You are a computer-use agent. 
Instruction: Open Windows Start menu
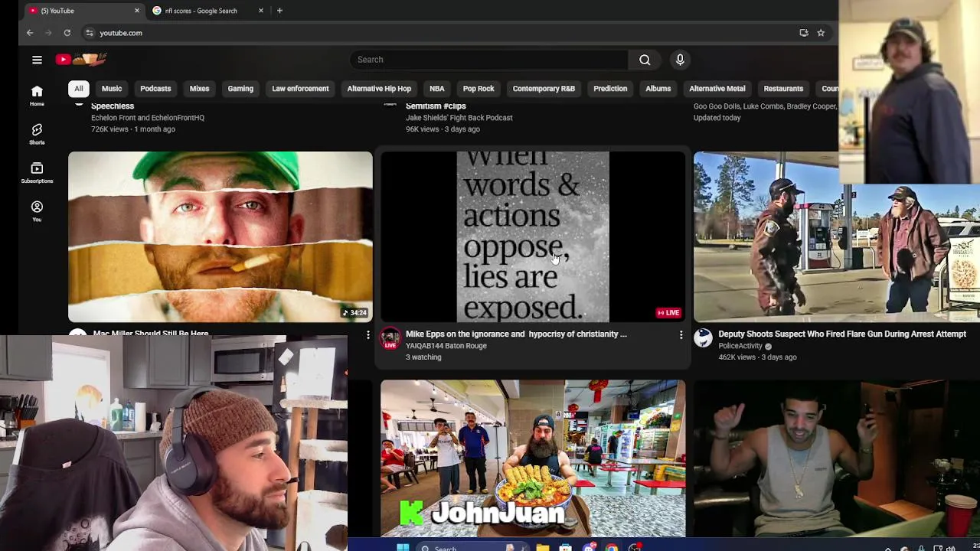pyautogui.click(x=403, y=547)
